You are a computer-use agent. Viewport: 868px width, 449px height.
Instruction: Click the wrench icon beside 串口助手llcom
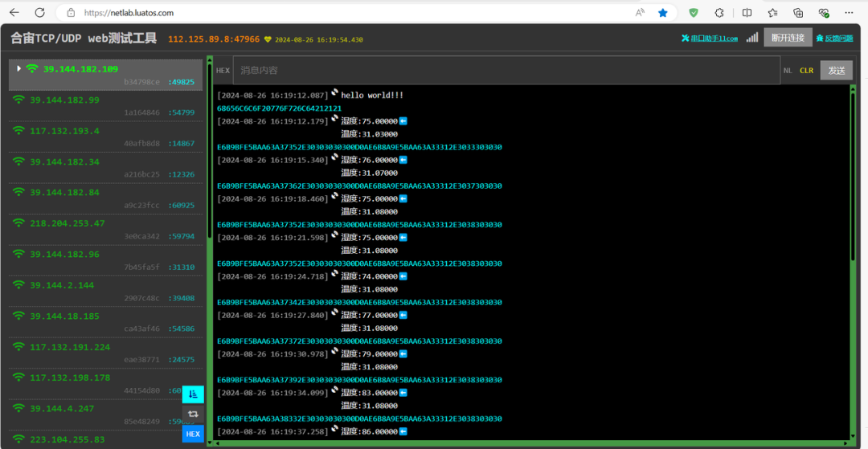click(x=686, y=39)
